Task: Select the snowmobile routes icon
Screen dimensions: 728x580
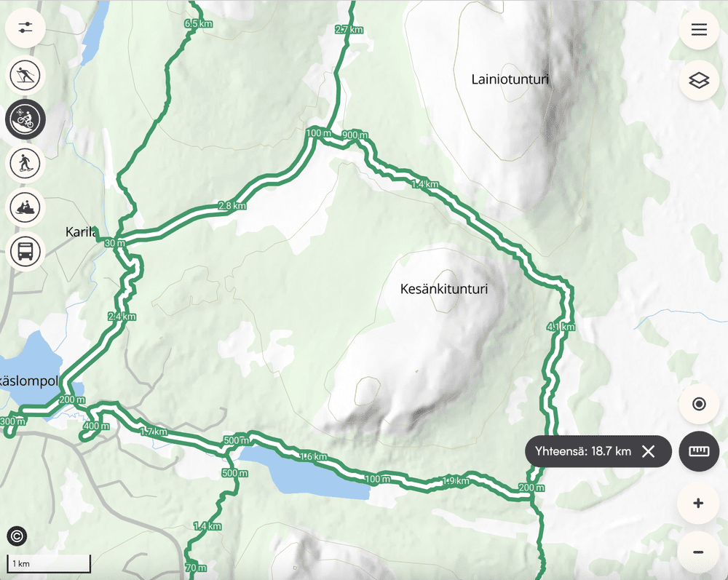Action: tap(25, 207)
